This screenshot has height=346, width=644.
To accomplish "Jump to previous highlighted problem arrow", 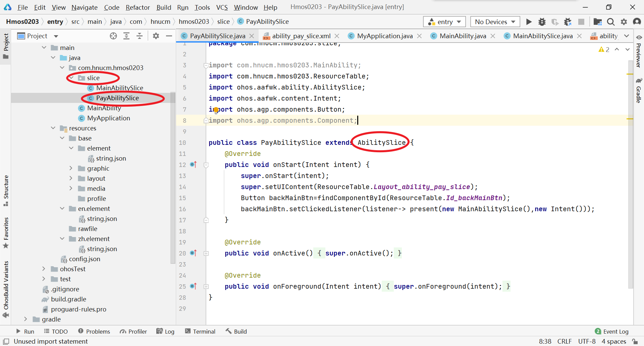I will coord(617,49).
